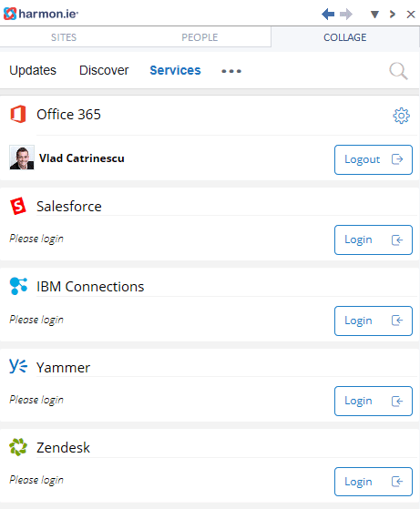Switch to the SITES tab
Screen dimensions: 420x509
click(64, 37)
